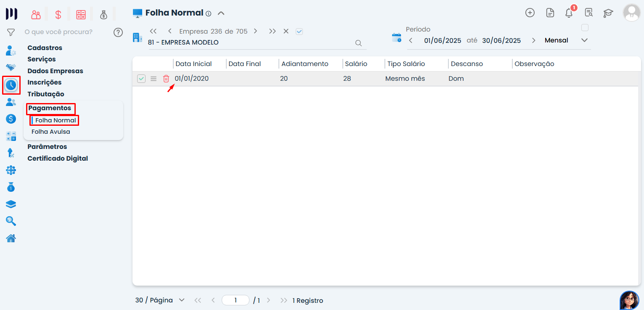
Task: Go to next company with right arrow
Action: click(x=255, y=31)
